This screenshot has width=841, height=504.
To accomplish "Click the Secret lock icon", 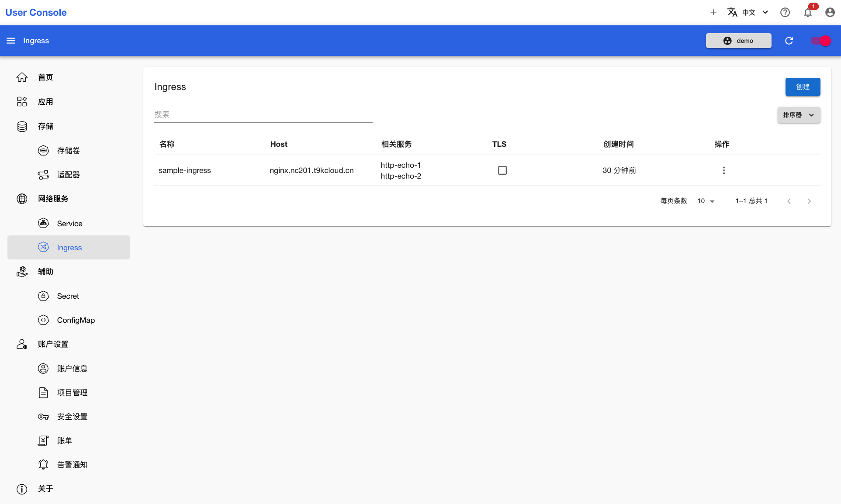I will click(43, 296).
